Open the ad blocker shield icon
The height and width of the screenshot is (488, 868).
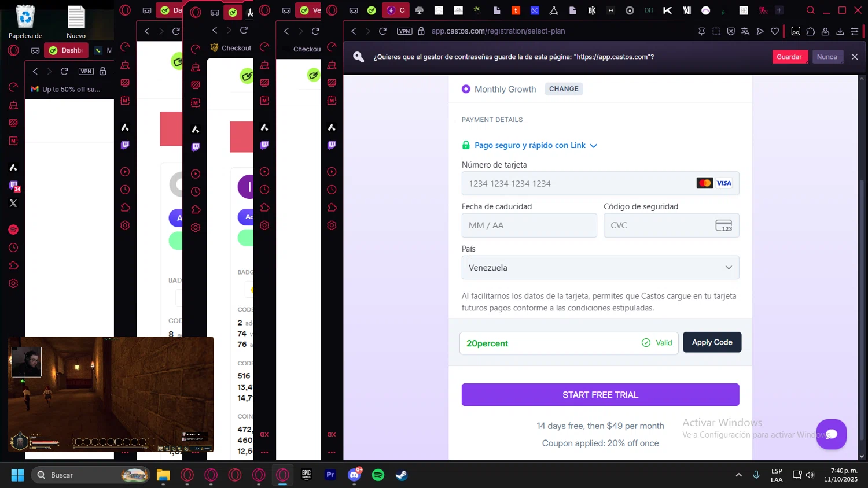coord(731,31)
